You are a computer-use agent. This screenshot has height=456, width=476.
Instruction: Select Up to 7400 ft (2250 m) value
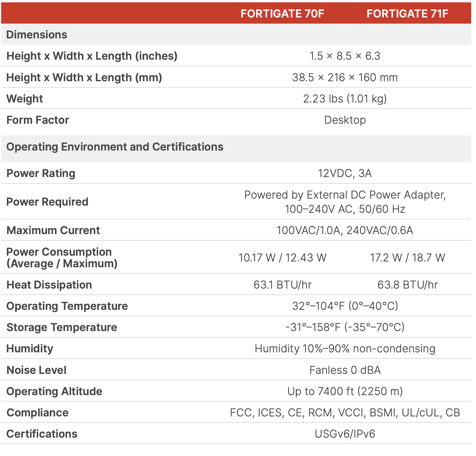[x=345, y=391]
